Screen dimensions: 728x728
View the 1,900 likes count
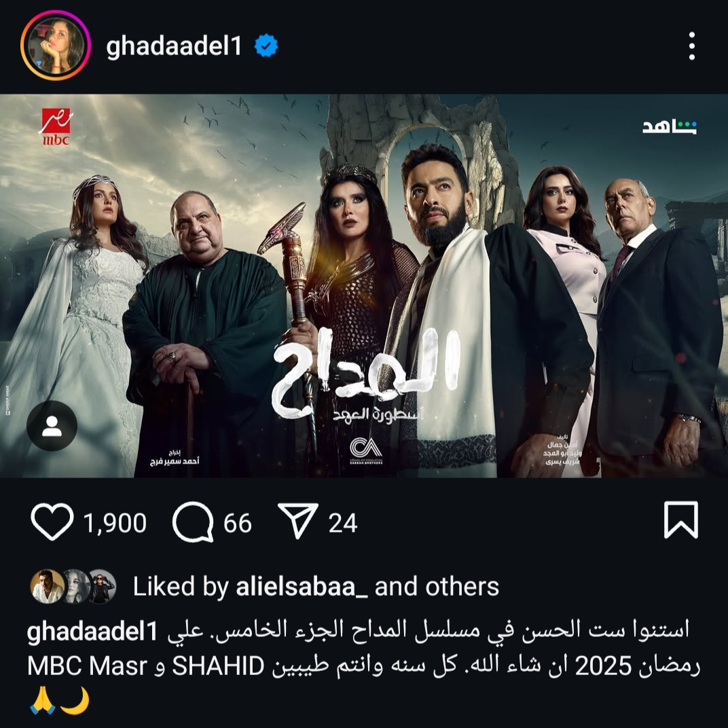tap(115, 523)
